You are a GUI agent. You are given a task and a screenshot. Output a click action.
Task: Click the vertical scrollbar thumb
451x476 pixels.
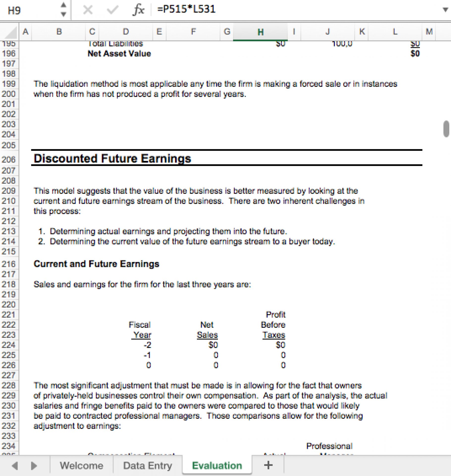point(446,129)
